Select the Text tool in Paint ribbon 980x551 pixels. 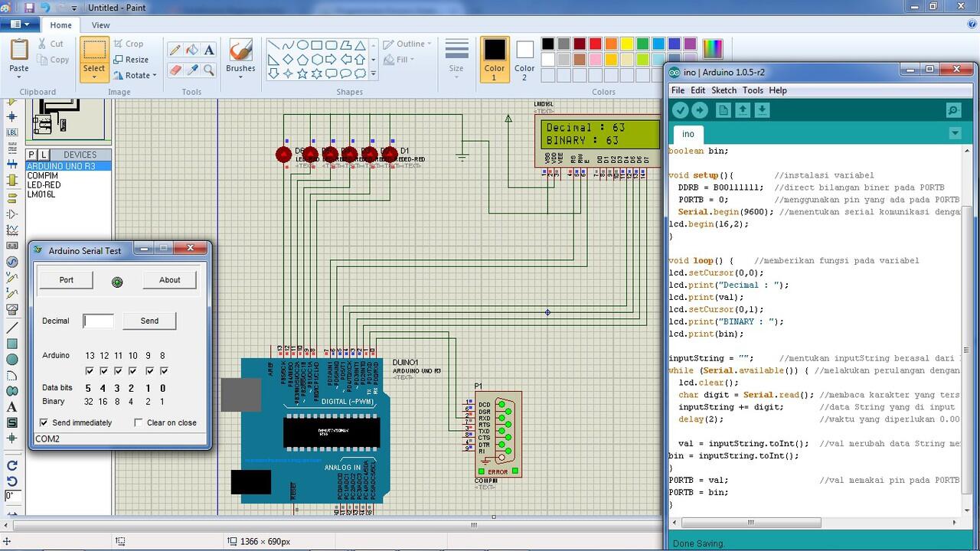tap(209, 50)
